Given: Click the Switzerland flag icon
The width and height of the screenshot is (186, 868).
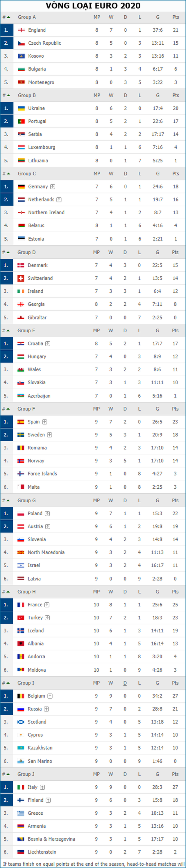Looking at the screenshot, I should (x=21, y=278).
